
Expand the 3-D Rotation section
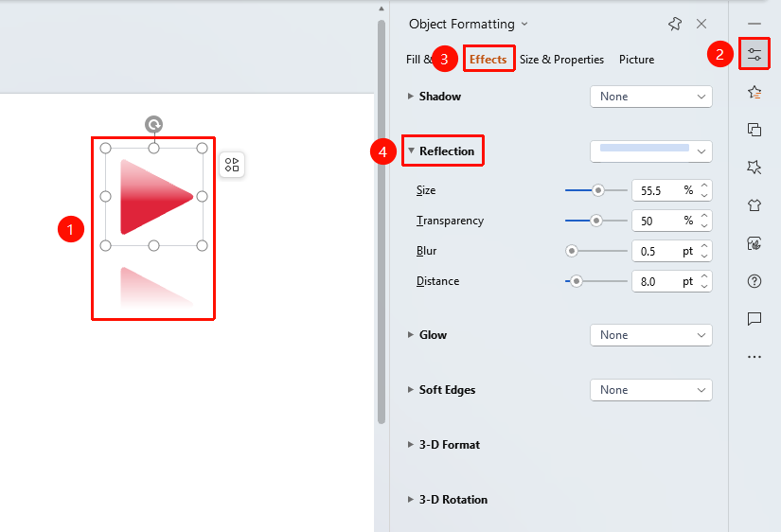(x=411, y=499)
